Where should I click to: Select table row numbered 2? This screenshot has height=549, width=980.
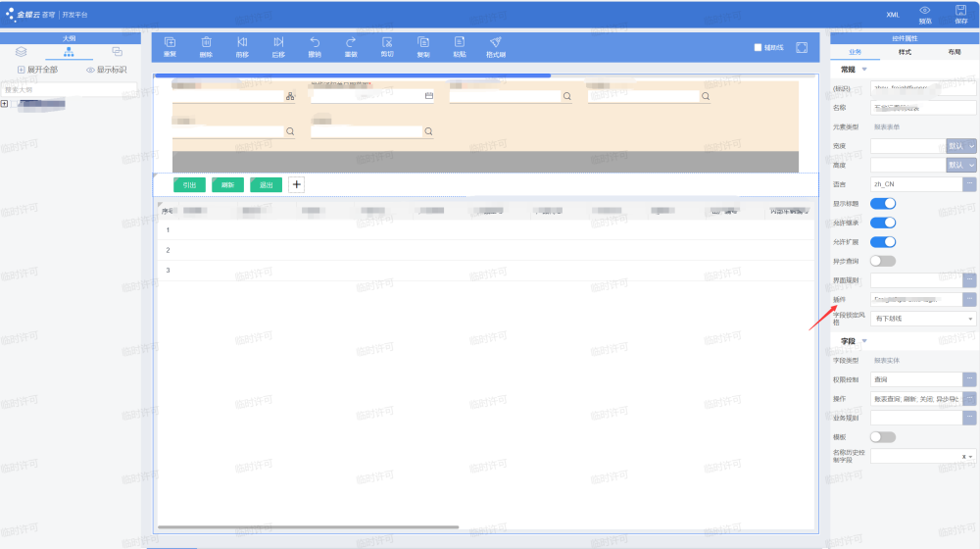coord(486,250)
